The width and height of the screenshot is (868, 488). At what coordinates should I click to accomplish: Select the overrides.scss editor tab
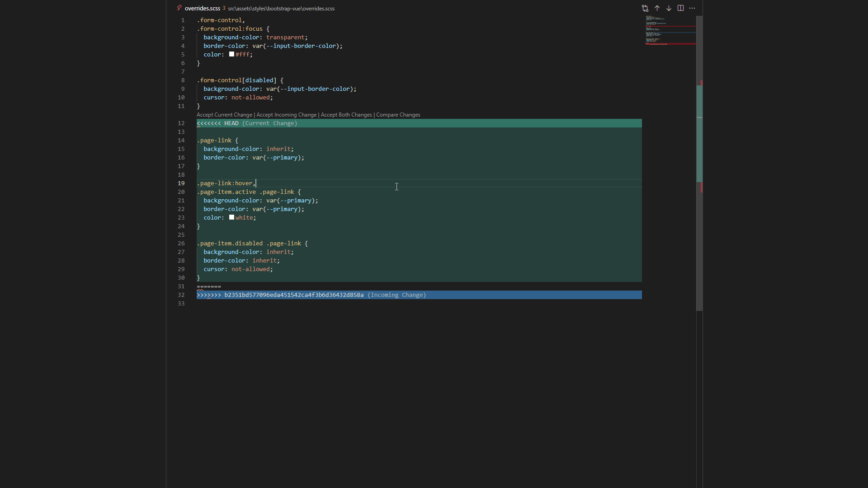(x=202, y=9)
